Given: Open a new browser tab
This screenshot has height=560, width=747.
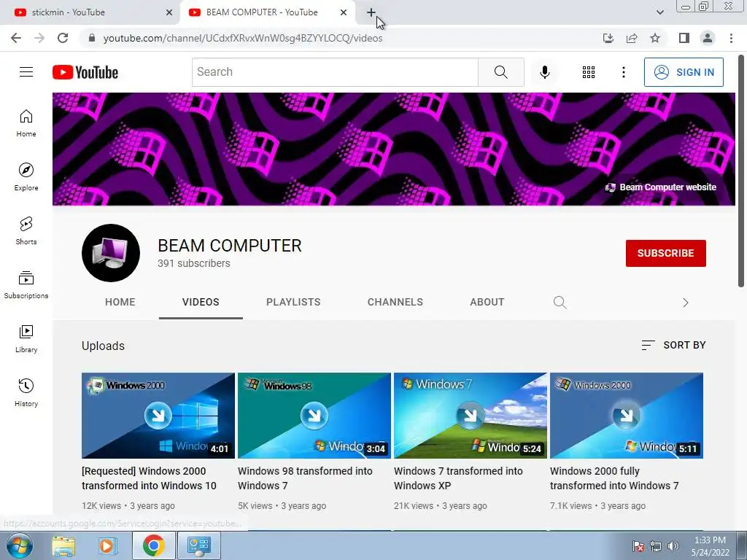Looking at the screenshot, I should tap(371, 12).
